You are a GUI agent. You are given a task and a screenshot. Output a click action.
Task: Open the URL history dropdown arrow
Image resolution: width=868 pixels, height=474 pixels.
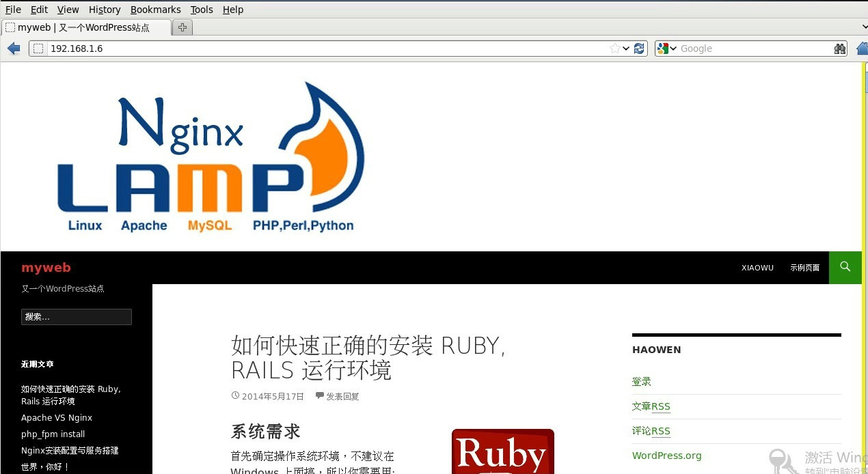[x=626, y=48]
